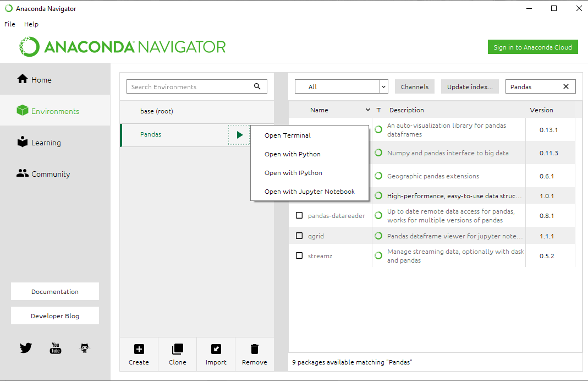Choose Open with Jupyter Notebook
The width and height of the screenshot is (588, 381).
309,192
